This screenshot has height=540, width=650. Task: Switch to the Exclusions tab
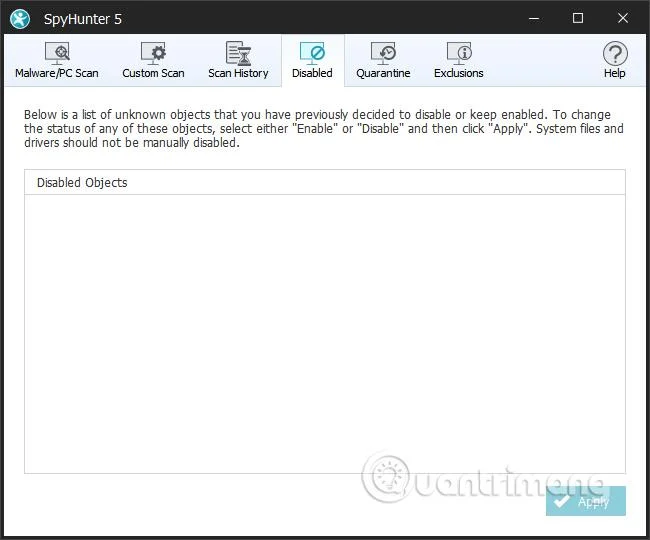tap(458, 61)
